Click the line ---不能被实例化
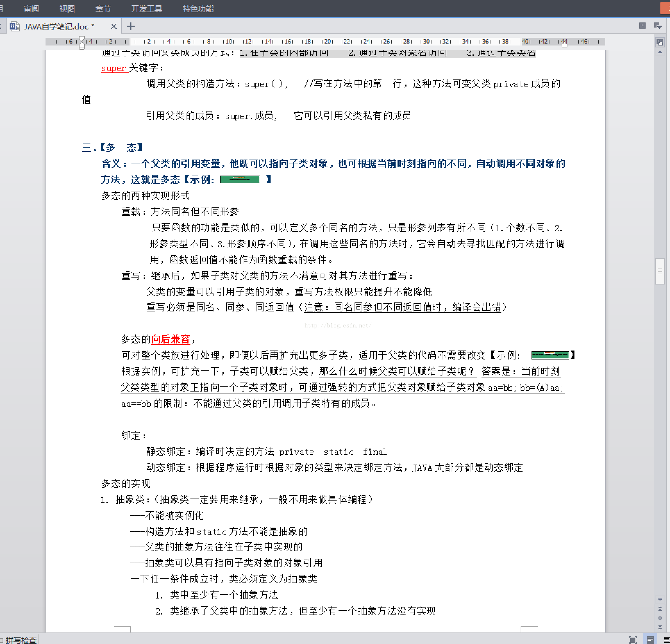Image resolution: width=670 pixels, height=644 pixels. [166, 515]
